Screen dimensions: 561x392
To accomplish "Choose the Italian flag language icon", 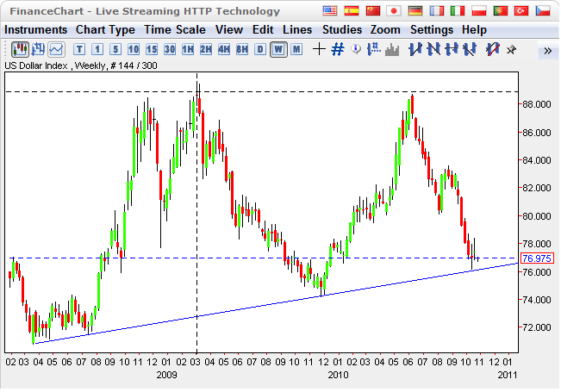I will click(458, 10).
